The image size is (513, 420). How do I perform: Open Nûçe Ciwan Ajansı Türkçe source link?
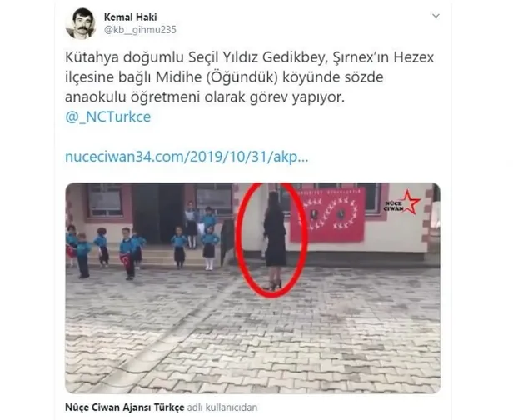pos(125,407)
